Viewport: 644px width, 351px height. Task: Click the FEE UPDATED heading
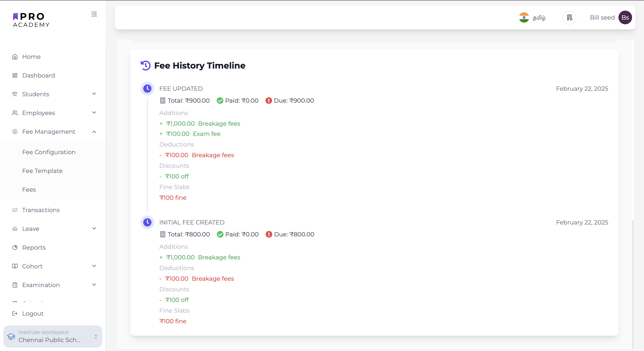pos(181,89)
